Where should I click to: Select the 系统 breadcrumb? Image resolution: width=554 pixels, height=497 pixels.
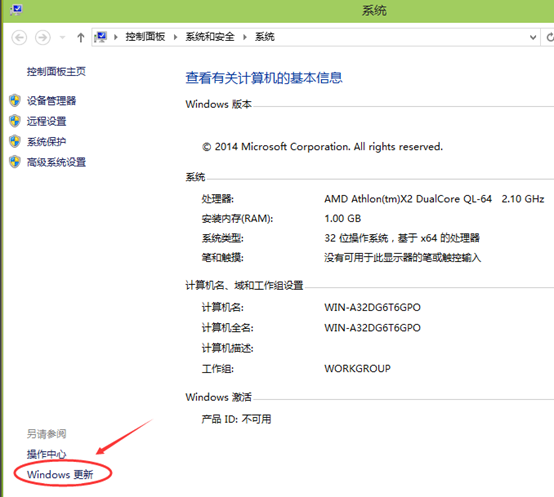point(265,36)
